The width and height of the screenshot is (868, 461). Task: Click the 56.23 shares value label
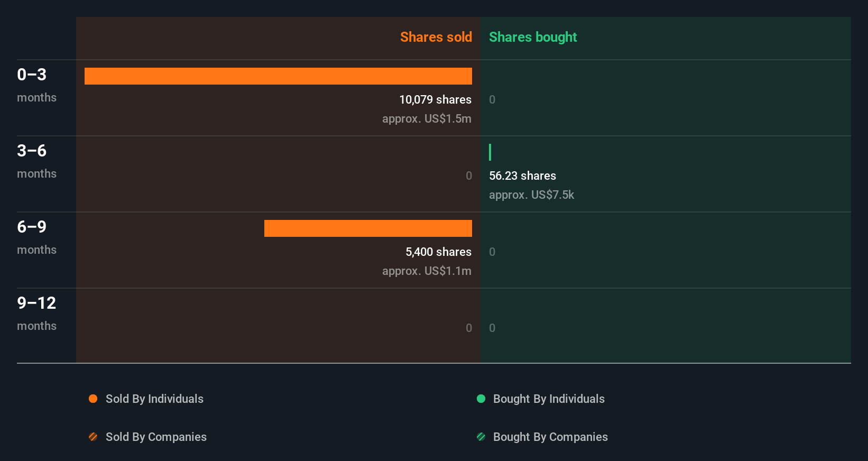tap(522, 176)
